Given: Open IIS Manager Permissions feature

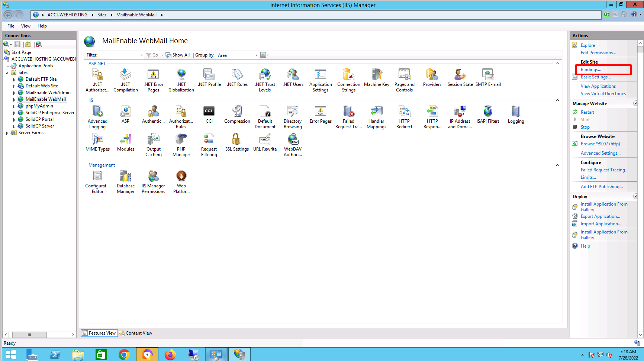Looking at the screenshot, I should pos(153,182).
